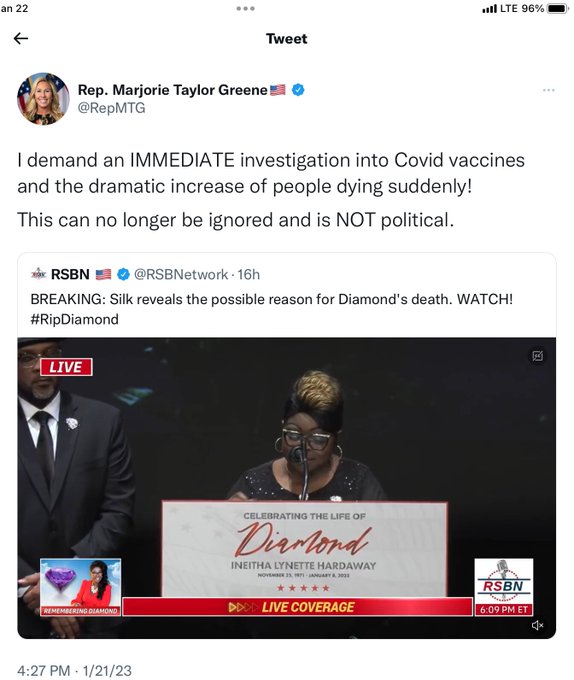Tap the LIVE badge on the video
Image resolution: width=574 pixels, height=680 pixels.
pyautogui.click(x=66, y=367)
